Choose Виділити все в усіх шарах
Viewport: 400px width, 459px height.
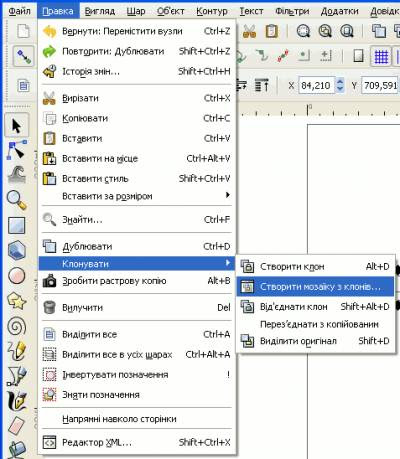[136, 354]
